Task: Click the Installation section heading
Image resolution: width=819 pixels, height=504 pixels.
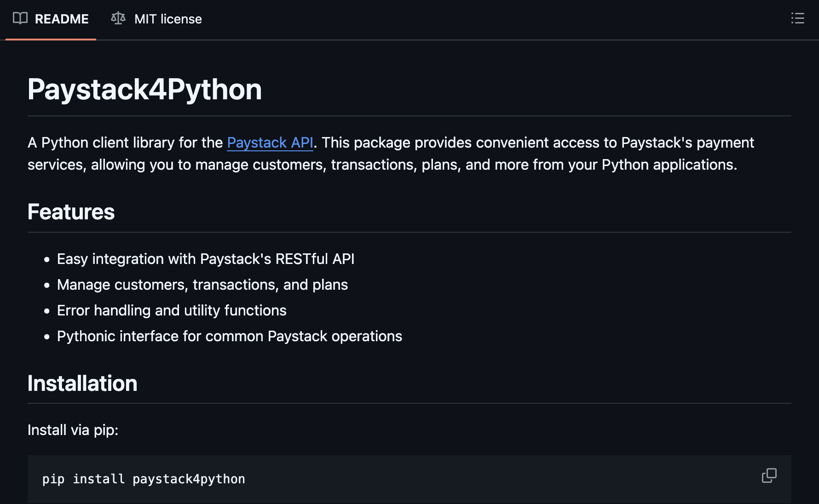Action: (x=82, y=384)
